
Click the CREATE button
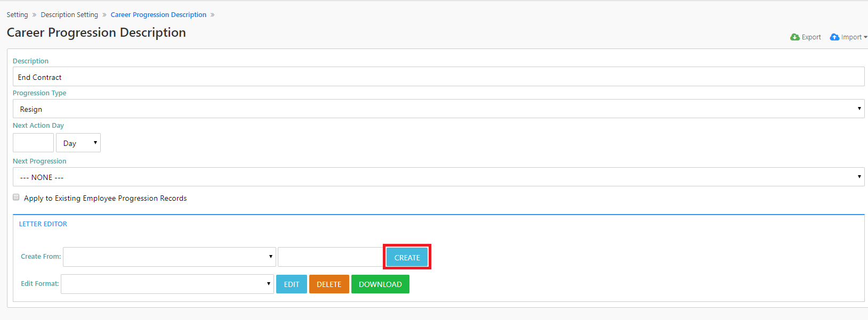coord(407,257)
